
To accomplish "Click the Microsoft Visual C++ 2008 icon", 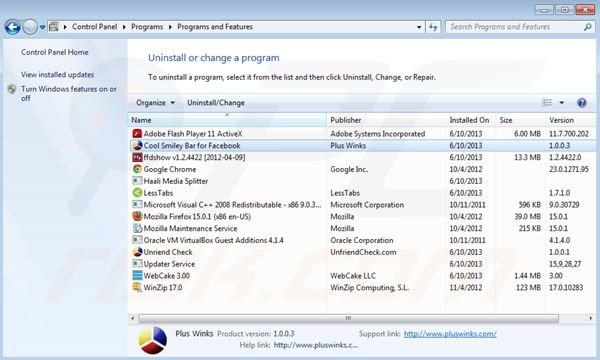I will (137, 205).
